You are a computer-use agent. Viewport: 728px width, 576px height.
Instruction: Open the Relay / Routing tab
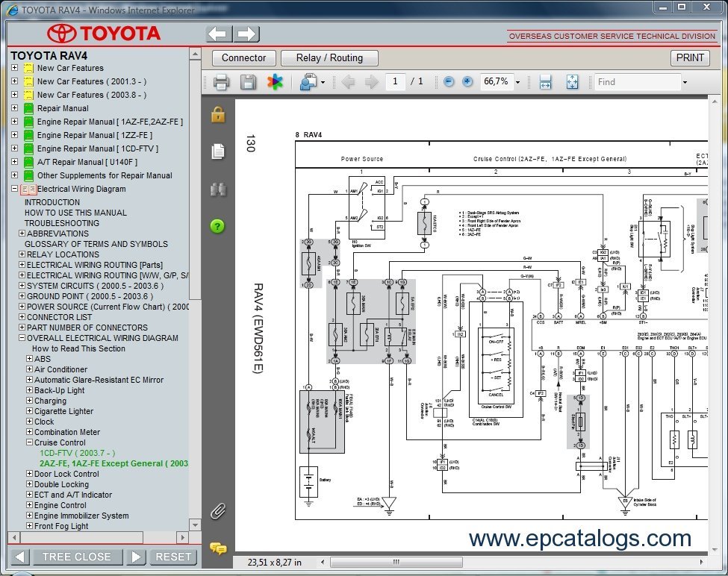tap(329, 58)
